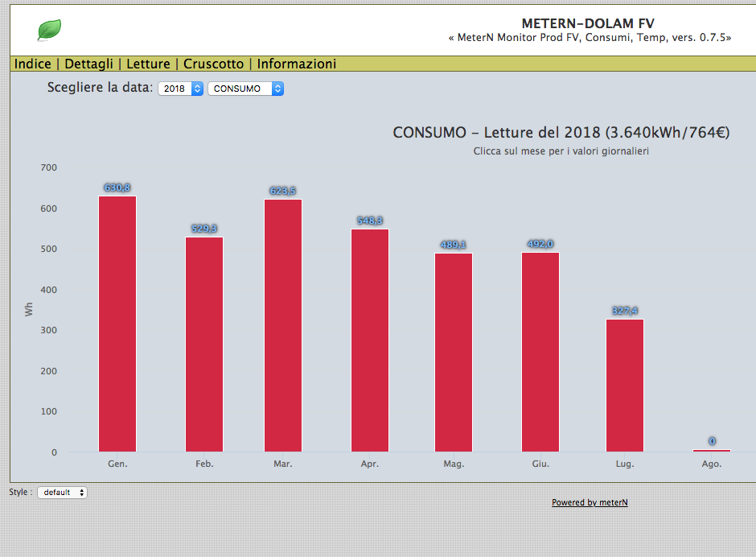Open the Letture menu link
The image size is (756, 557).
pos(148,64)
